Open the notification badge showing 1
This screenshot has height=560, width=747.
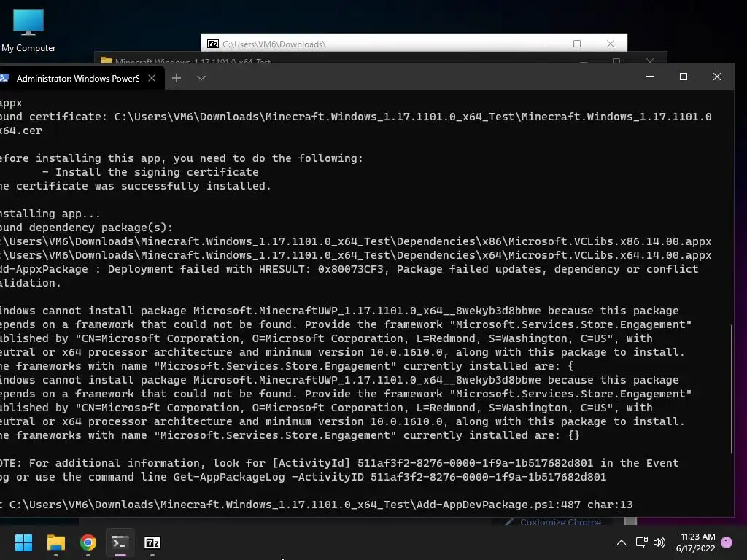pos(727,542)
